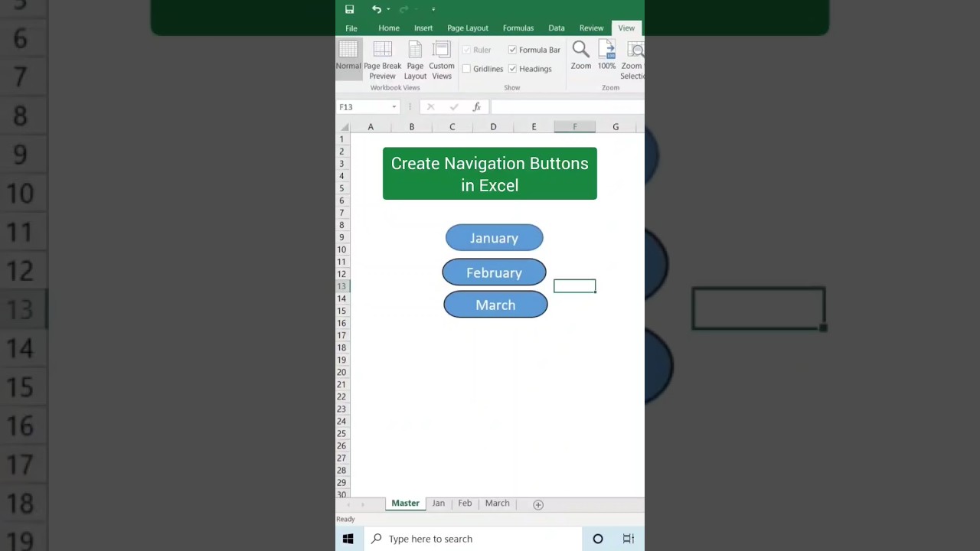Open the Page Layout ribbon tab
The height and width of the screenshot is (551, 980).
pyautogui.click(x=468, y=28)
